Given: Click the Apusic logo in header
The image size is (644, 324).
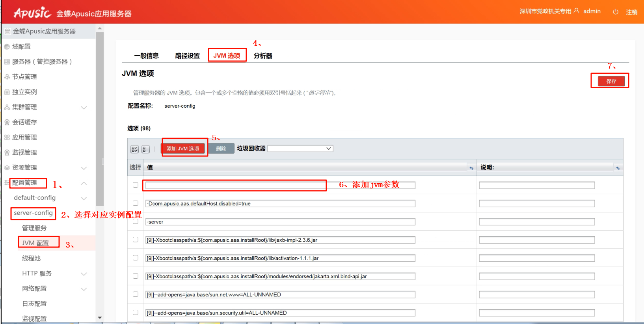Looking at the screenshot, I should (x=32, y=13).
